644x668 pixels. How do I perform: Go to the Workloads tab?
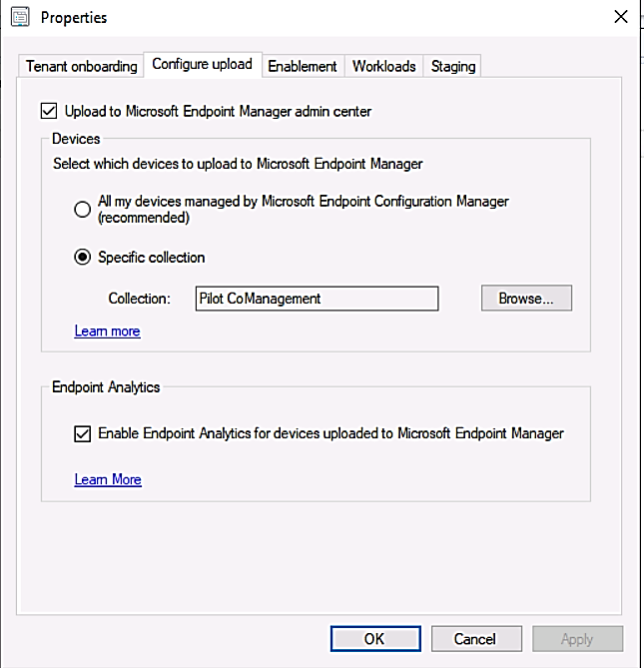point(383,67)
